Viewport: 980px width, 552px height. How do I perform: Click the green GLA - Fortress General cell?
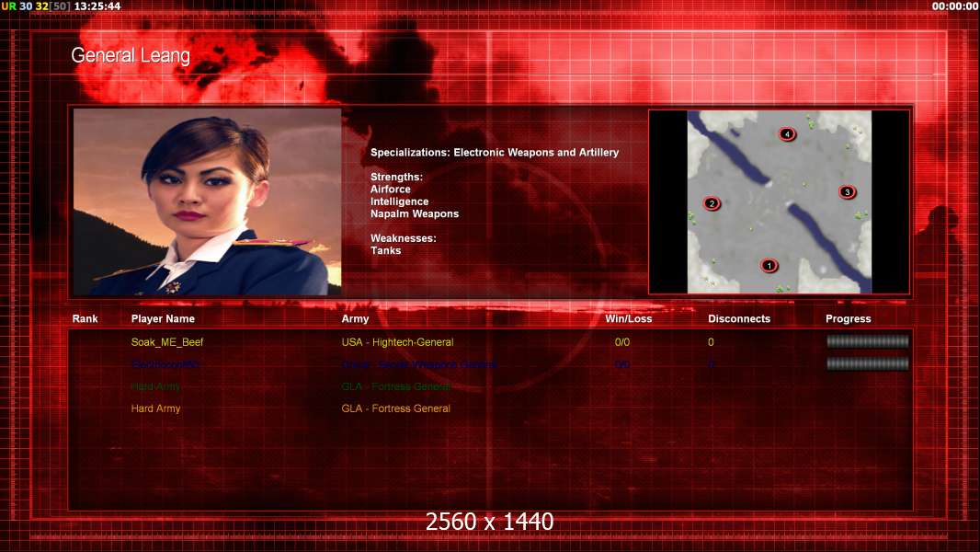tap(395, 386)
